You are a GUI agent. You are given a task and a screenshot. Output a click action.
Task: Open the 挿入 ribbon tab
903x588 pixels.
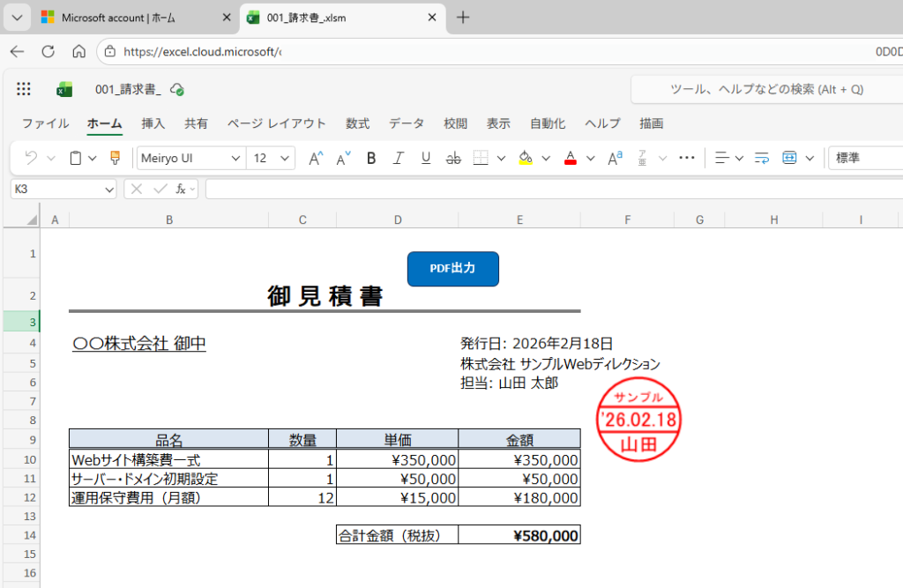[153, 123]
